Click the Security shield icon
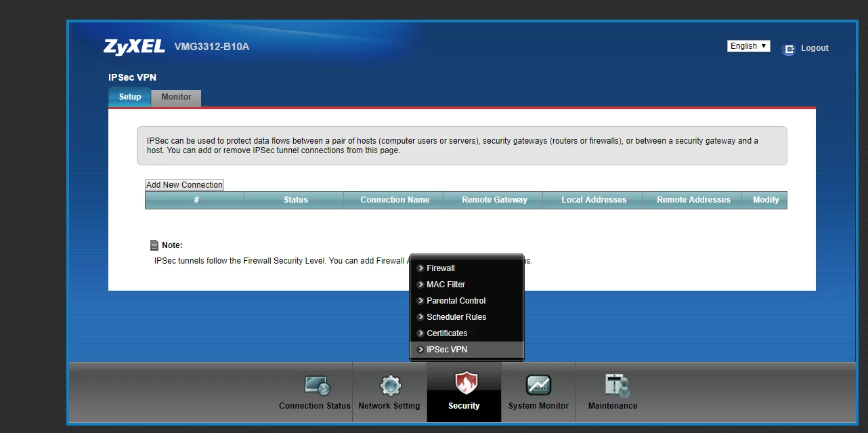Viewport: 868px width, 433px height. 465,384
